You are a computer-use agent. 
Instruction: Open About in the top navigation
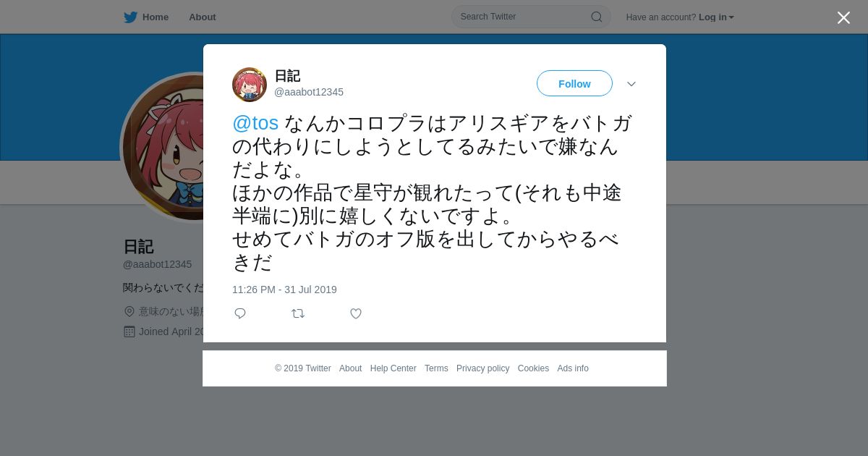(x=203, y=17)
